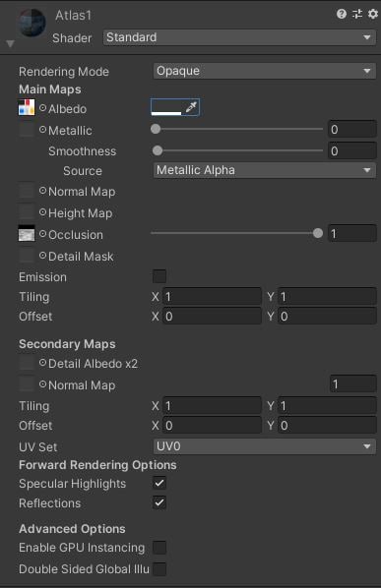
Task: Open the Smoothness Source dropdown
Action: (x=264, y=170)
